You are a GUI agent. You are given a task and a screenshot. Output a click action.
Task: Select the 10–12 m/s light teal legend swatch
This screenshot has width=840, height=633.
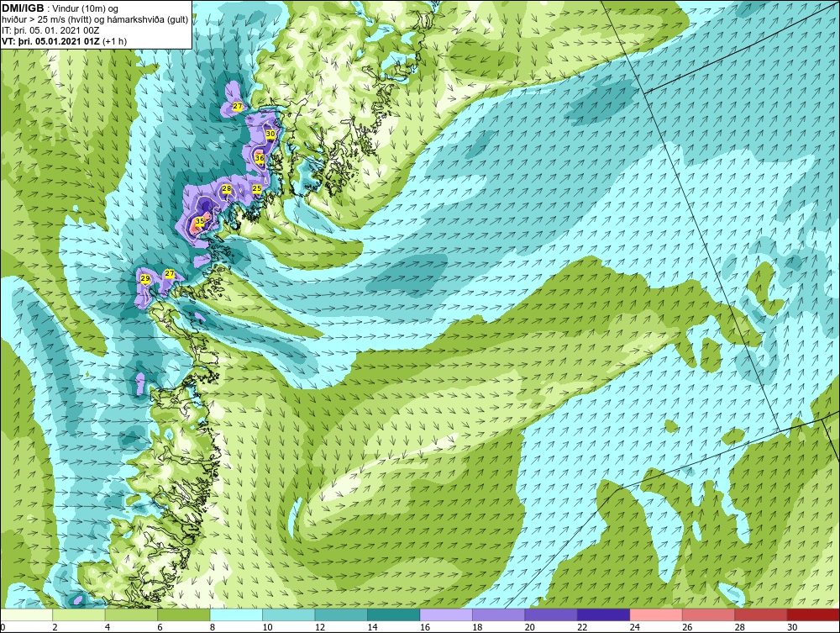(289, 615)
